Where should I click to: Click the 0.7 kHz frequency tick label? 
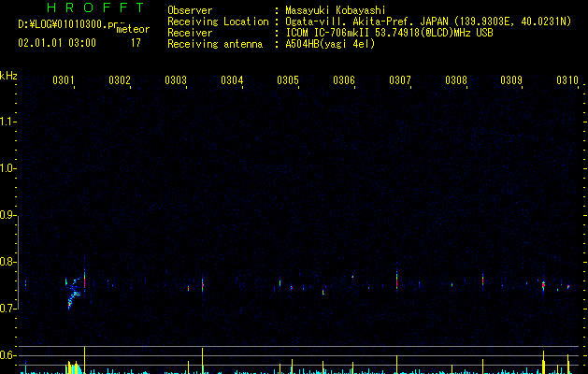pyautogui.click(x=7, y=309)
